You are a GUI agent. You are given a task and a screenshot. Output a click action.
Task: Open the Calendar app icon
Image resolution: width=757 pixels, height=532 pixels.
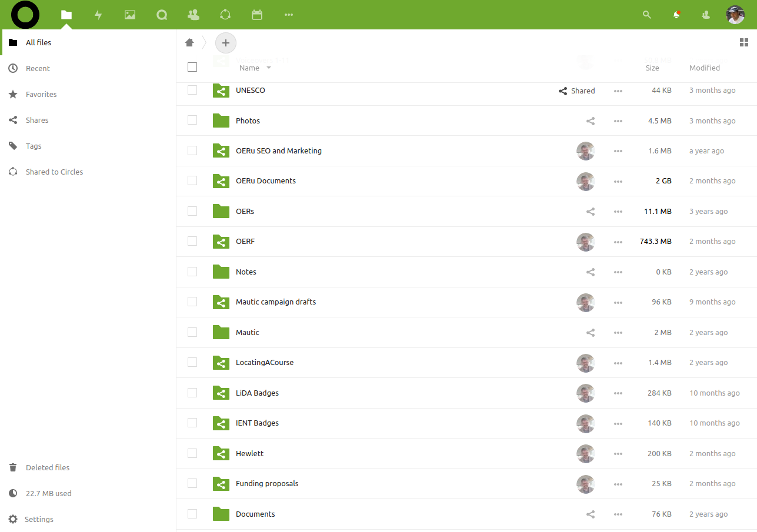[x=257, y=15]
